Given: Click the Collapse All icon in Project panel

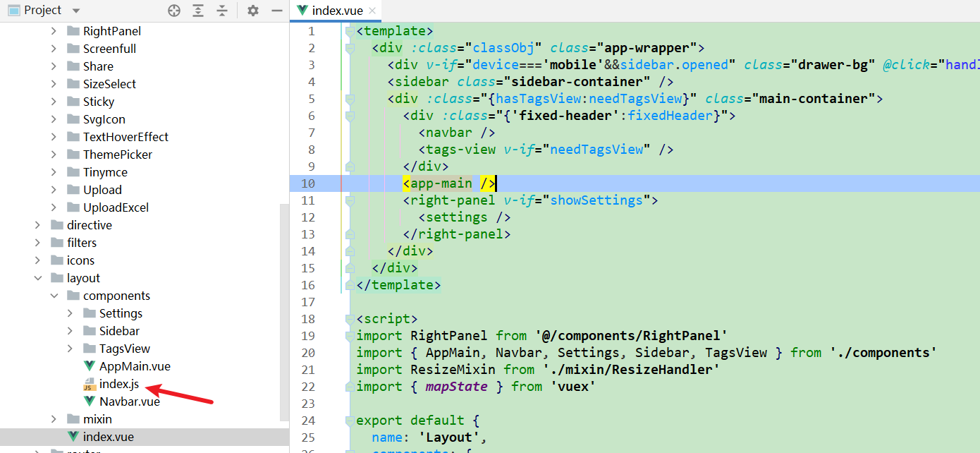Looking at the screenshot, I should pyautogui.click(x=222, y=11).
